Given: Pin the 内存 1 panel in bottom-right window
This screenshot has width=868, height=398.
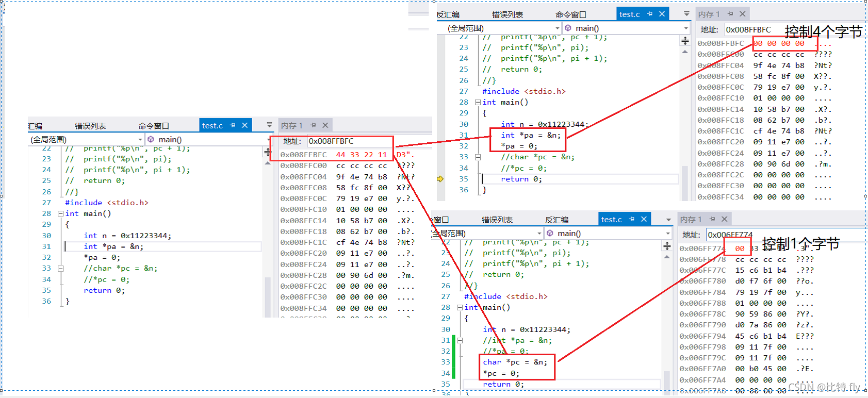Looking at the screenshot, I should 712,219.
